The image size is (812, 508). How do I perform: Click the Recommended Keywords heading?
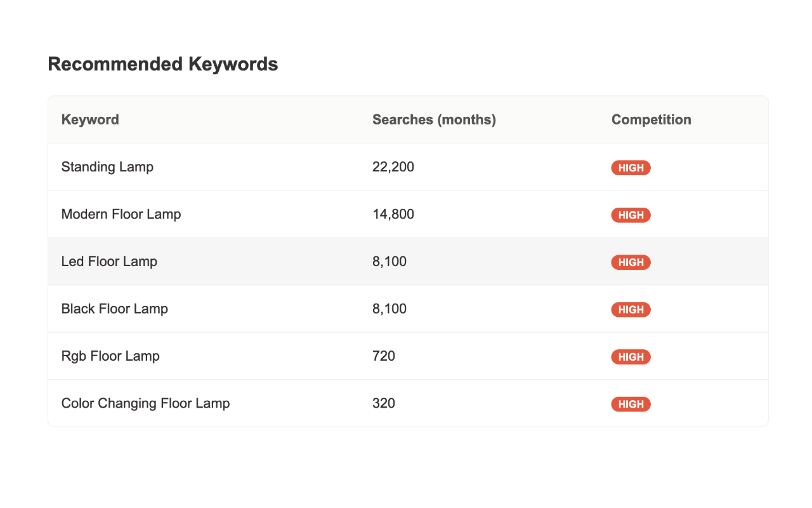pos(163,64)
